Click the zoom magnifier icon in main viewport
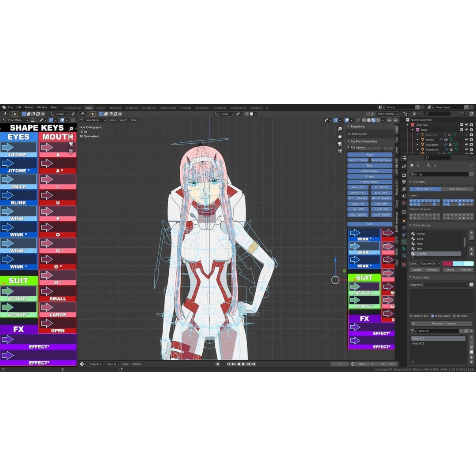The width and height of the screenshot is (476, 476). point(340,129)
